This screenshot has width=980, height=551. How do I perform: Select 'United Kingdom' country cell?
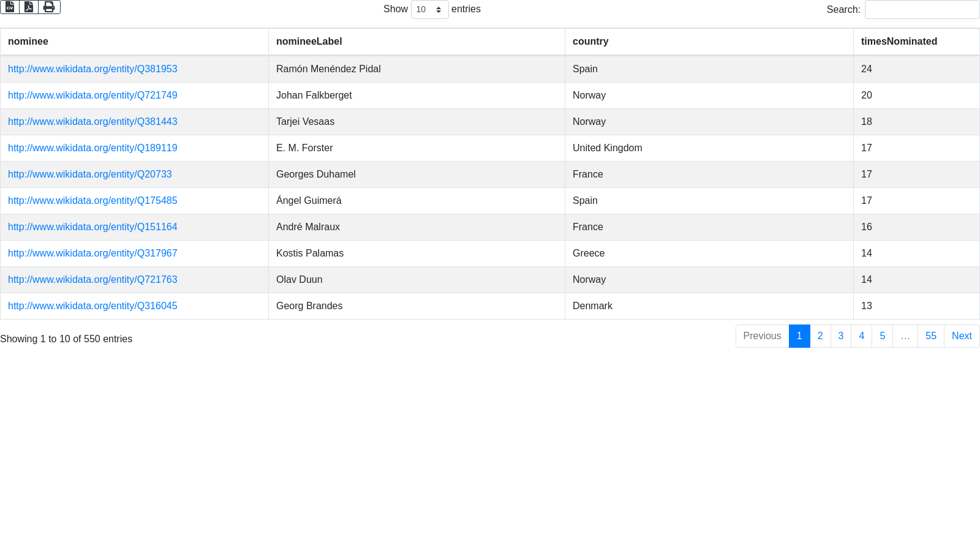point(709,148)
